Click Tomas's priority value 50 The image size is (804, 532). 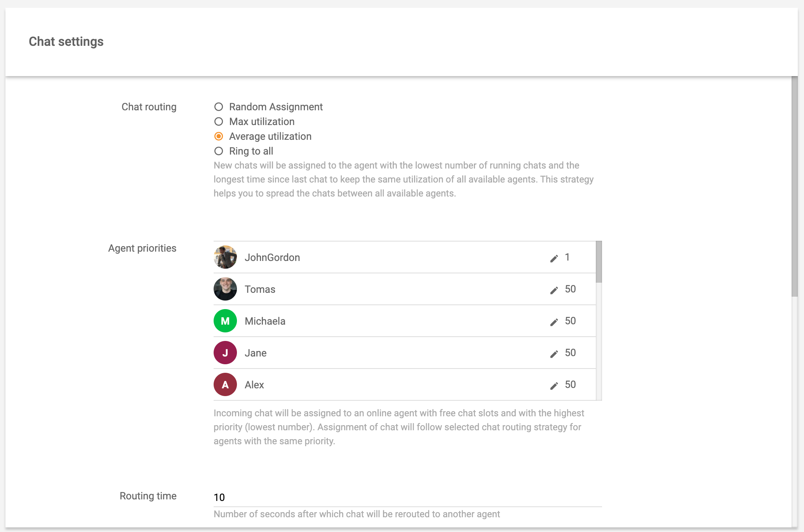[x=570, y=289]
